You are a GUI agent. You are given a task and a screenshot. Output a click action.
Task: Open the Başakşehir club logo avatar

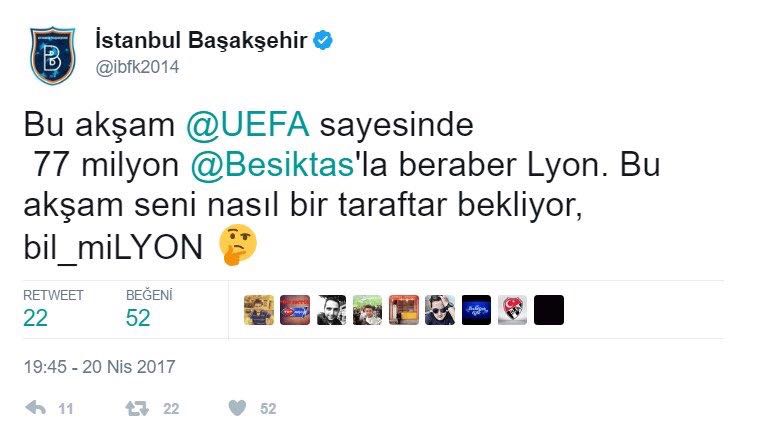click(x=52, y=56)
